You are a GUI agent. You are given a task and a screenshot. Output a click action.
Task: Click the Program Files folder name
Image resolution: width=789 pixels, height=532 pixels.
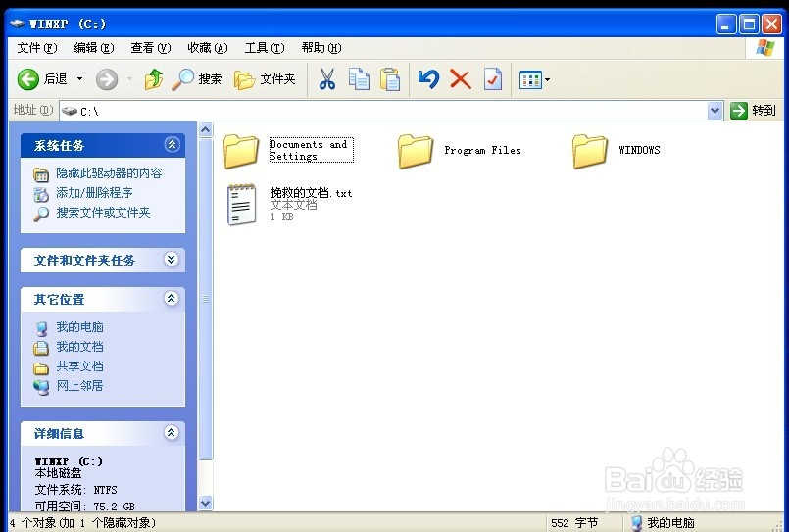click(x=482, y=150)
